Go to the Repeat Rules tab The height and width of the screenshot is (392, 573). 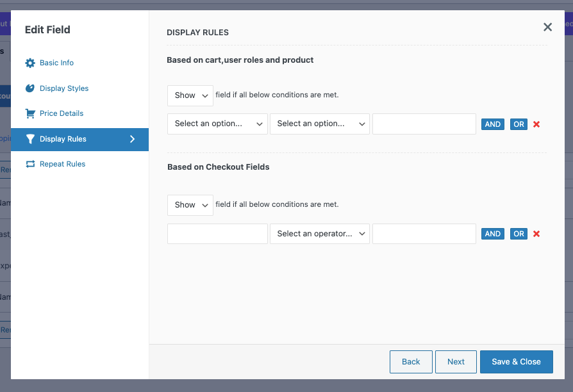coord(62,164)
